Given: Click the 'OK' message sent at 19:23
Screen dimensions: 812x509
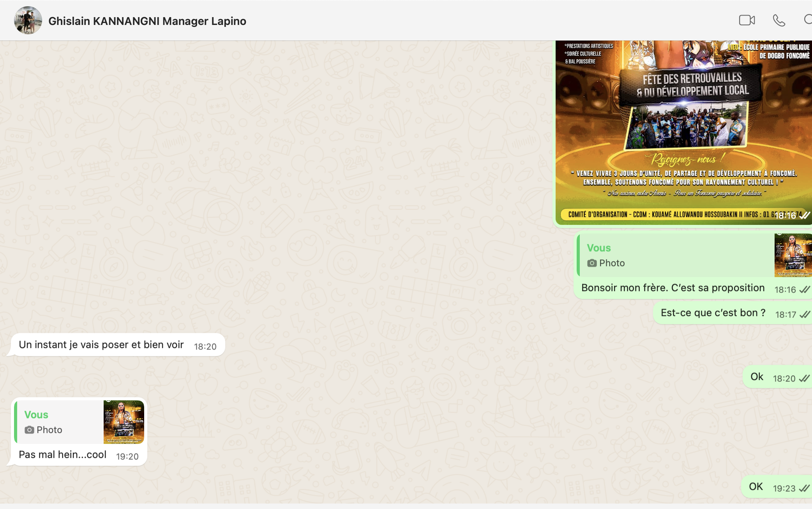Looking at the screenshot, I should click(x=756, y=487).
